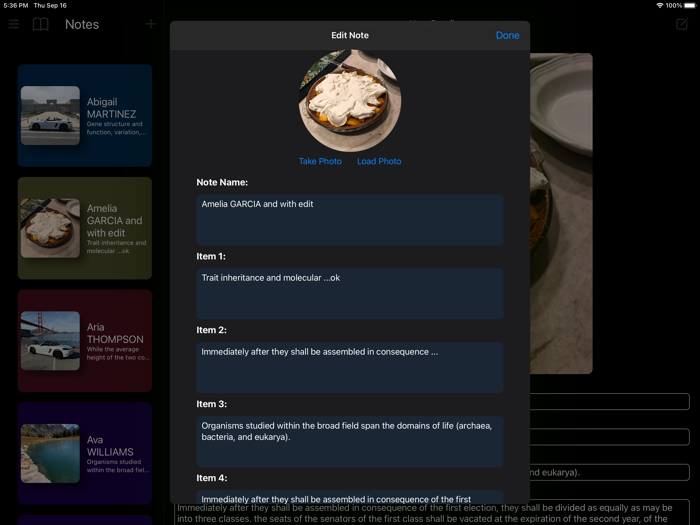Image resolution: width=700 pixels, height=525 pixels.
Task: Tap the Load Photo link
Action: (x=379, y=161)
